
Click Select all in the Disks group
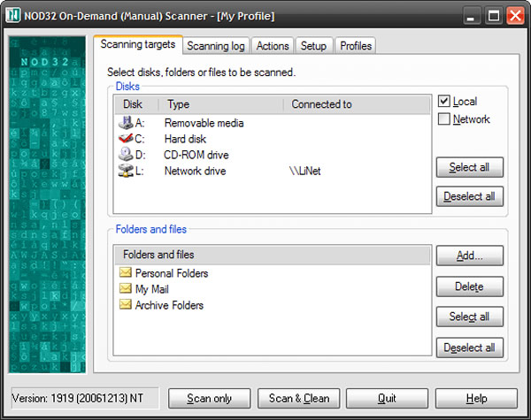469,167
